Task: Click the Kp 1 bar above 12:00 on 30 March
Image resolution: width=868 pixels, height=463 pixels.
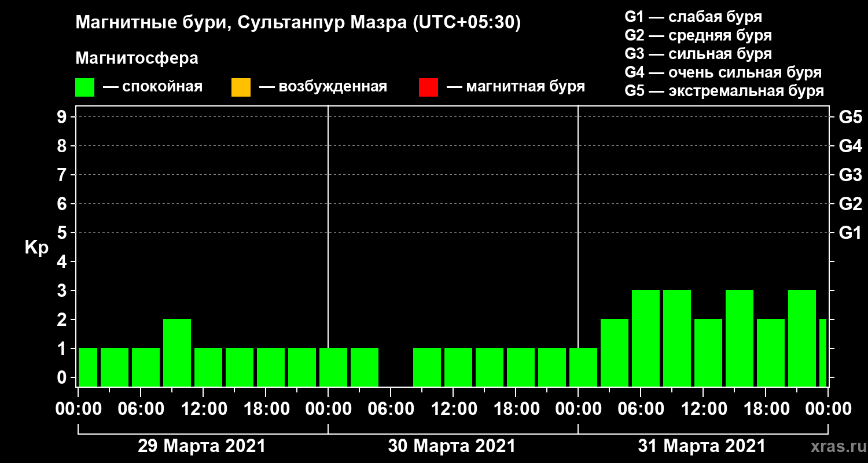Action: click(x=458, y=367)
